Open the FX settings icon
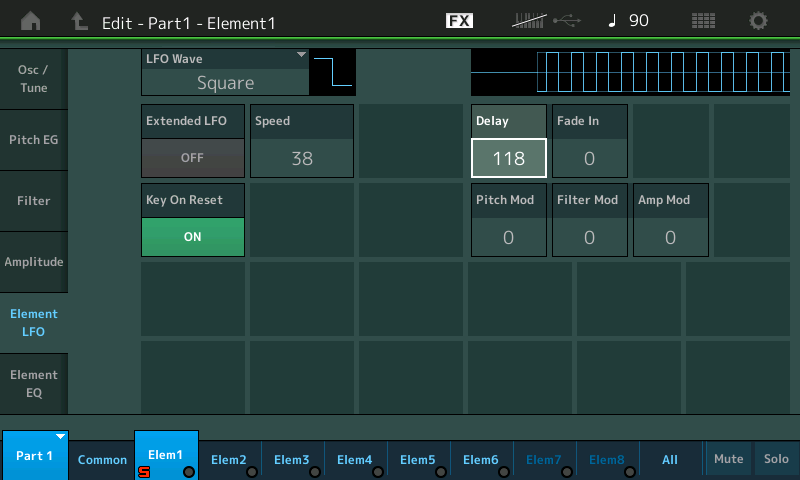This screenshot has height=480, width=800. [459, 21]
